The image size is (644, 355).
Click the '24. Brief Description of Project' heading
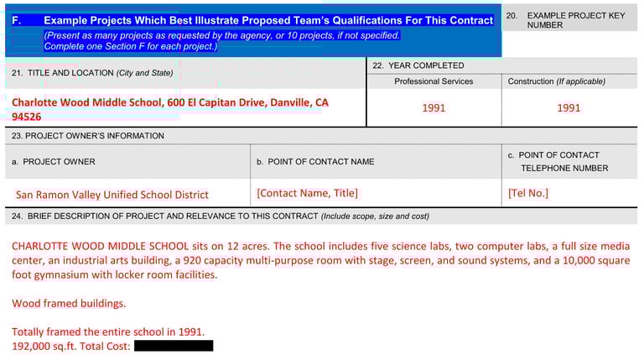point(221,217)
